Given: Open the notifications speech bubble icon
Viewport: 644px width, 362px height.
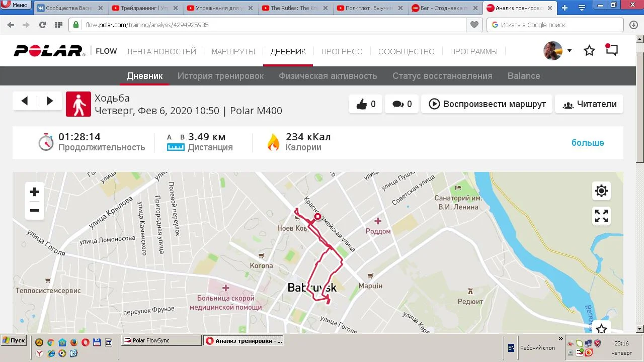Looking at the screenshot, I should (611, 50).
